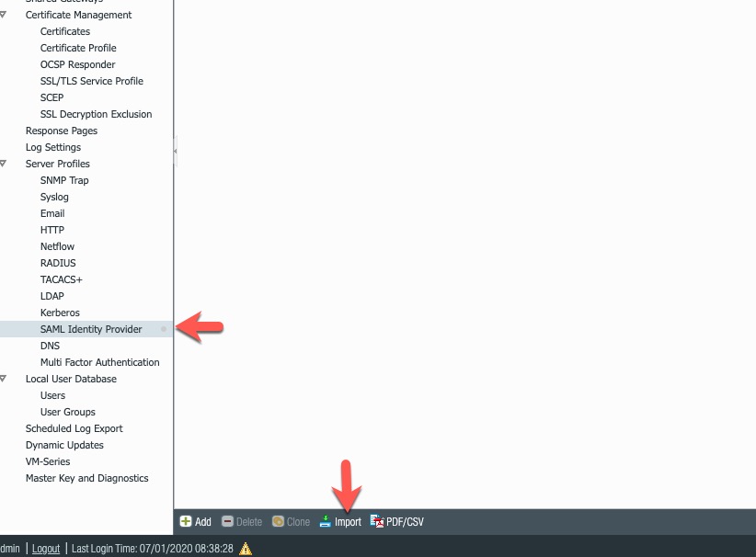
Task: Import a SAML metadata file
Action: 342,521
